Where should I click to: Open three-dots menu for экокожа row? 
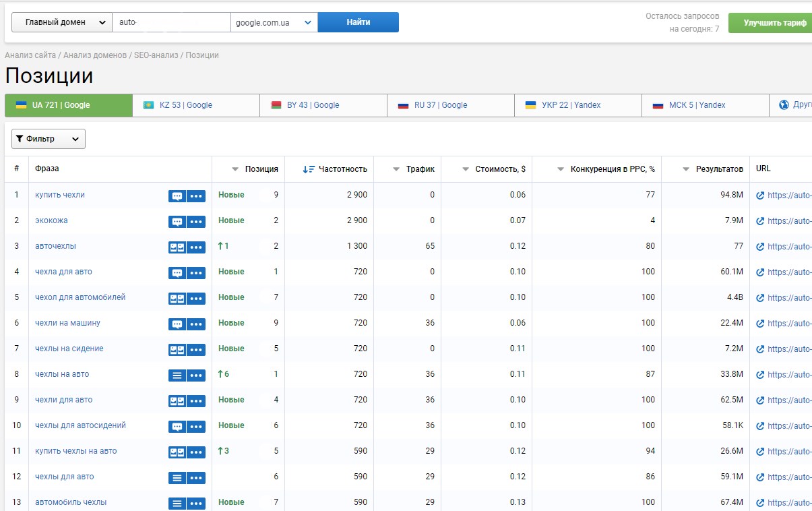coord(196,222)
